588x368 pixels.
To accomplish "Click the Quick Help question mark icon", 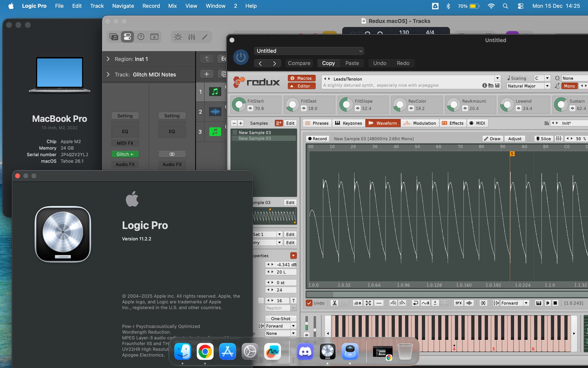I will [x=141, y=37].
